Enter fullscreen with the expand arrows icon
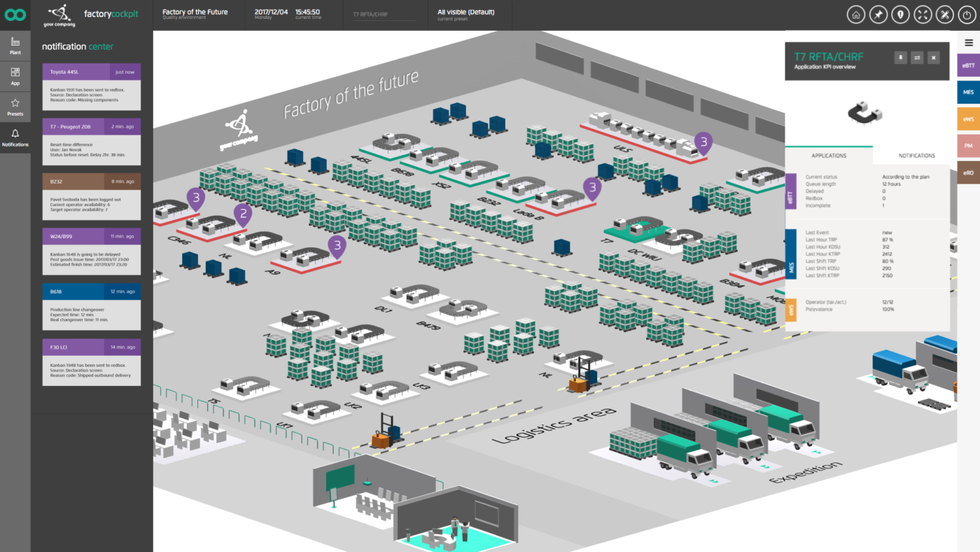The width and height of the screenshot is (980, 552). click(x=923, y=15)
